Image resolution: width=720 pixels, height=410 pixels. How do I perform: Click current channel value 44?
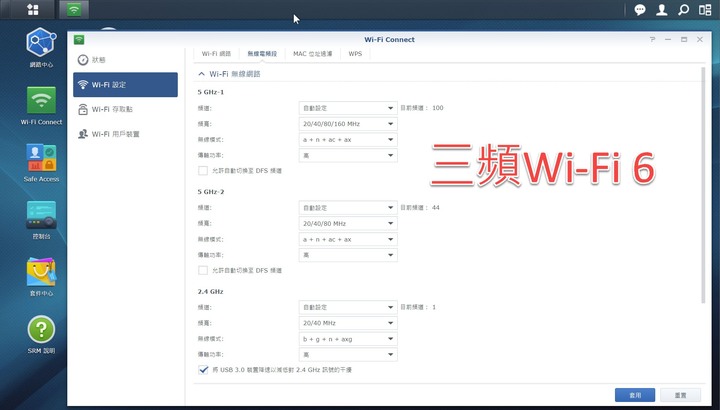(436, 208)
